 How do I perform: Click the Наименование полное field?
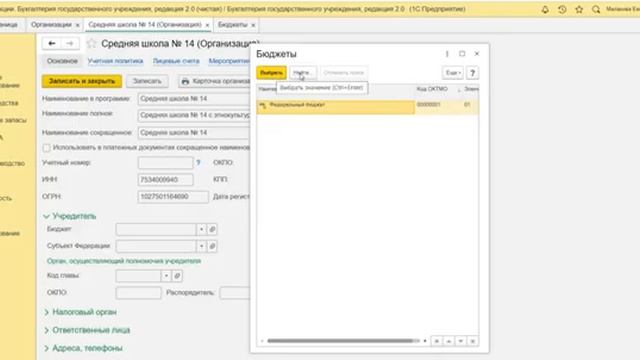tap(194, 116)
